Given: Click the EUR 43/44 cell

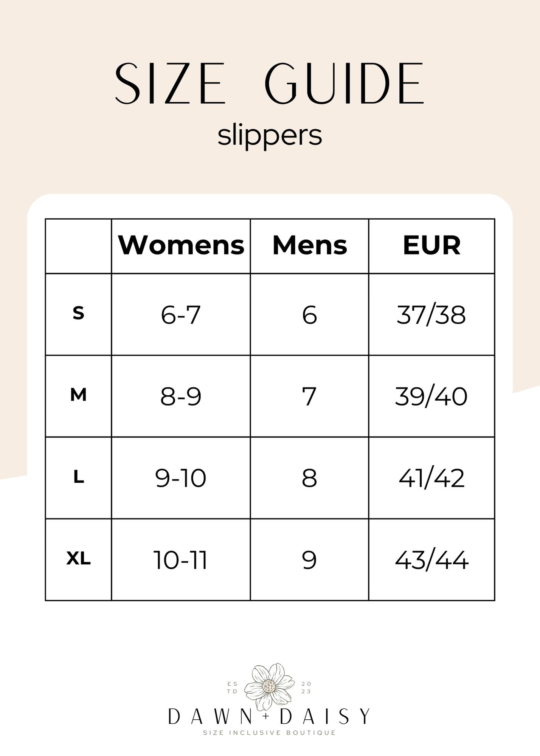Looking at the screenshot, I should pos(431,560).
